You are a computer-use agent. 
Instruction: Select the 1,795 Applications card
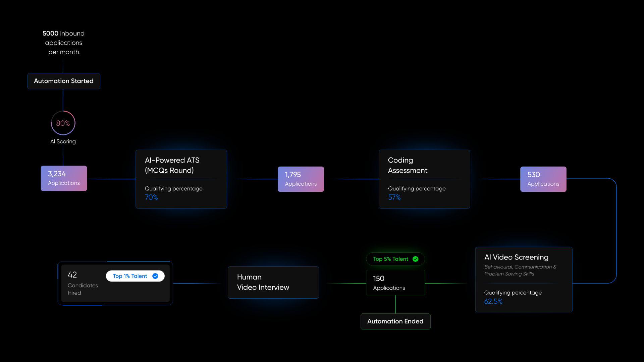(x=301, y=179)
